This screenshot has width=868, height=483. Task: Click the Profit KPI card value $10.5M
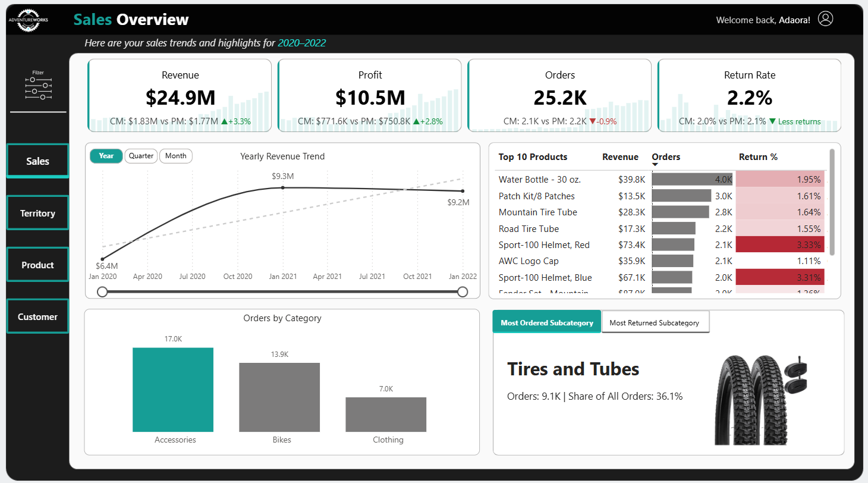coord(370,97)
